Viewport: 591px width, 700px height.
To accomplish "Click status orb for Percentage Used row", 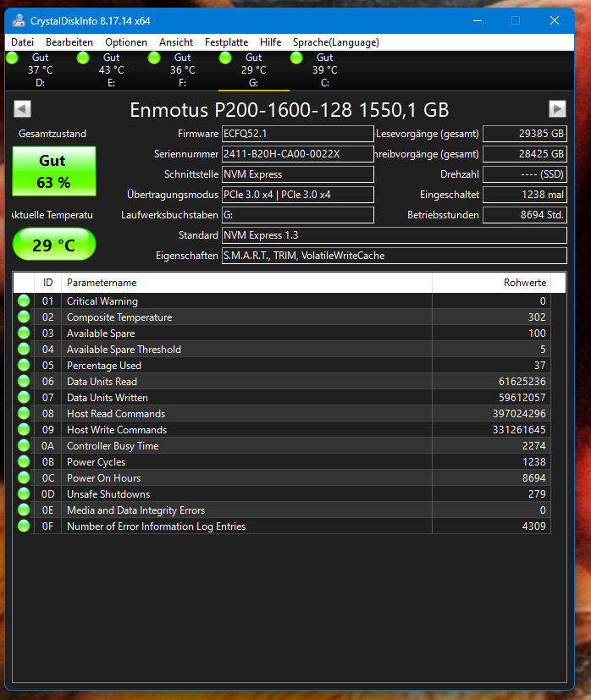I will tap(24, 365).
